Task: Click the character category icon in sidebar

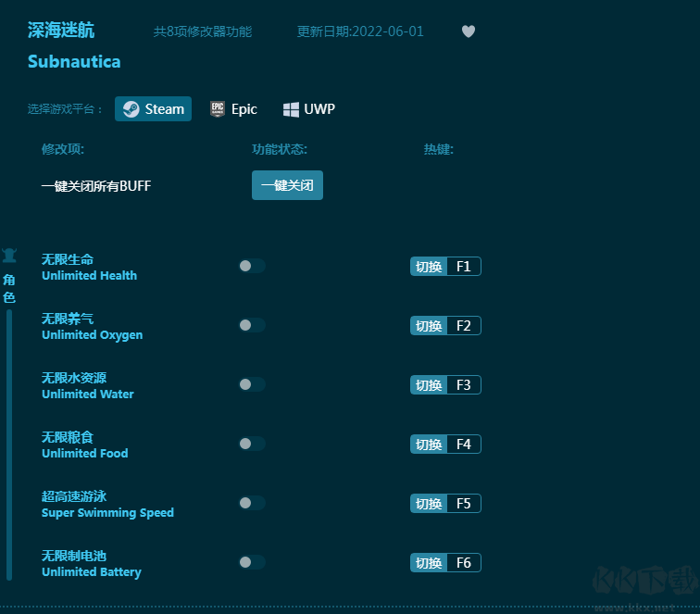Action: click(x=9, y=256)
